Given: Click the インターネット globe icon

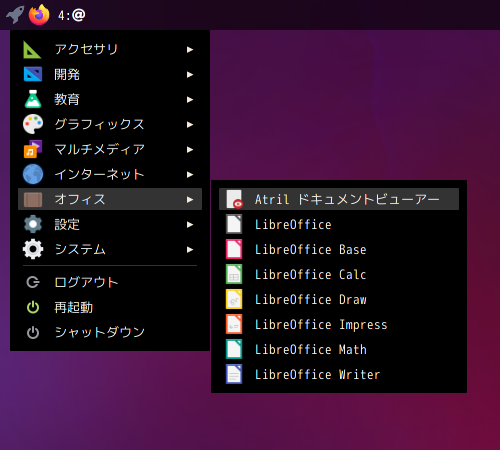Looking at the screenshot, I should 33,174.
